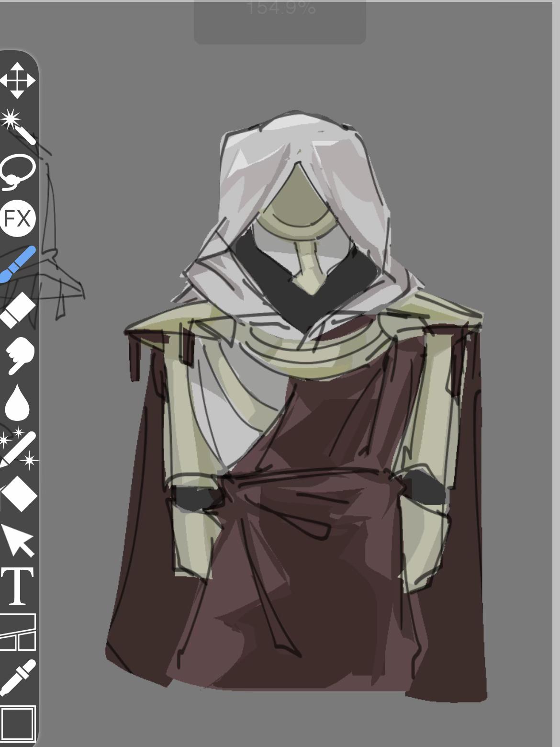Activate the Vector arrow cursor tool
Screen dimensions: 560x747
pos(18,540)
